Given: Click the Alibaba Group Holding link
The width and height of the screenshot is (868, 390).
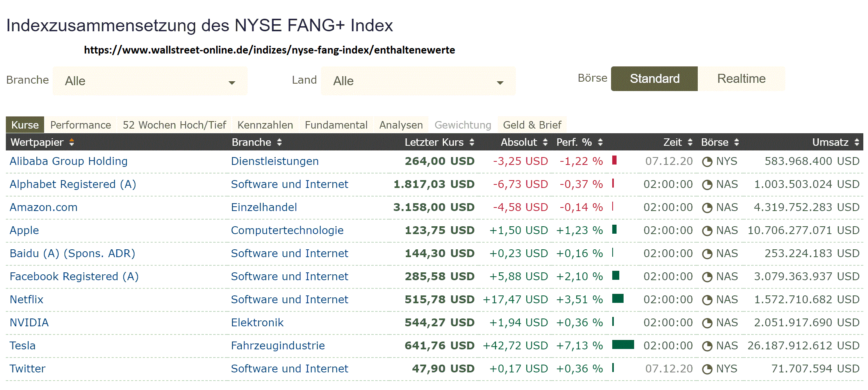Looking at the screenshot, I should [68, 161].
